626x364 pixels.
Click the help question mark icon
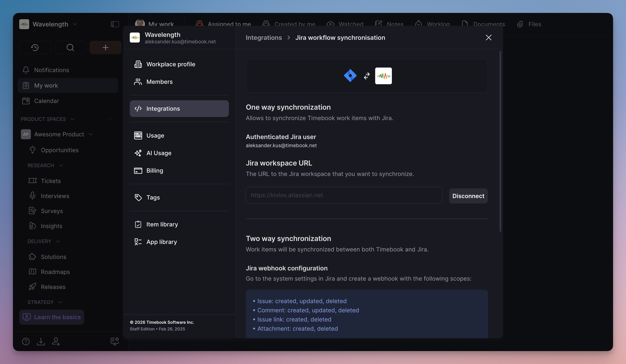[26, 341]
